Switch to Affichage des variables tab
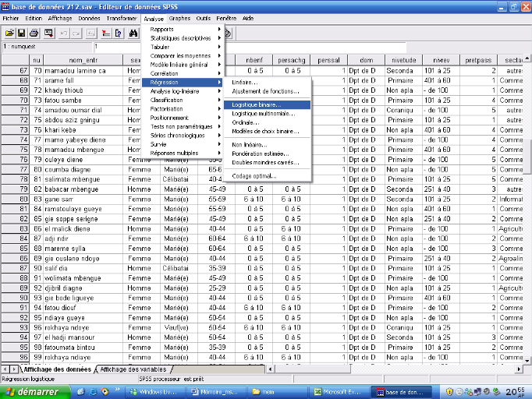The image size is (532, 399). 133,369
